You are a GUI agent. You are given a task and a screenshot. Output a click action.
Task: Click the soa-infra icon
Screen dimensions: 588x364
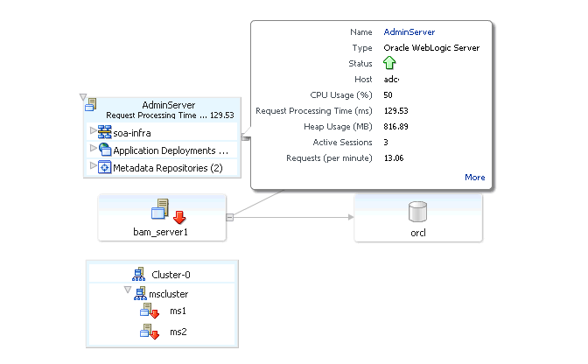tap(105, 132)
